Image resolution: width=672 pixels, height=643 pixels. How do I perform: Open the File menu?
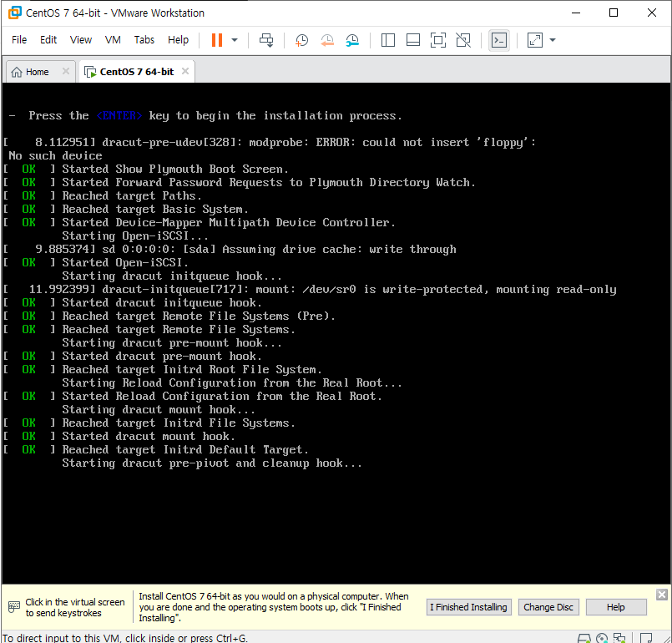coord(19,40)
